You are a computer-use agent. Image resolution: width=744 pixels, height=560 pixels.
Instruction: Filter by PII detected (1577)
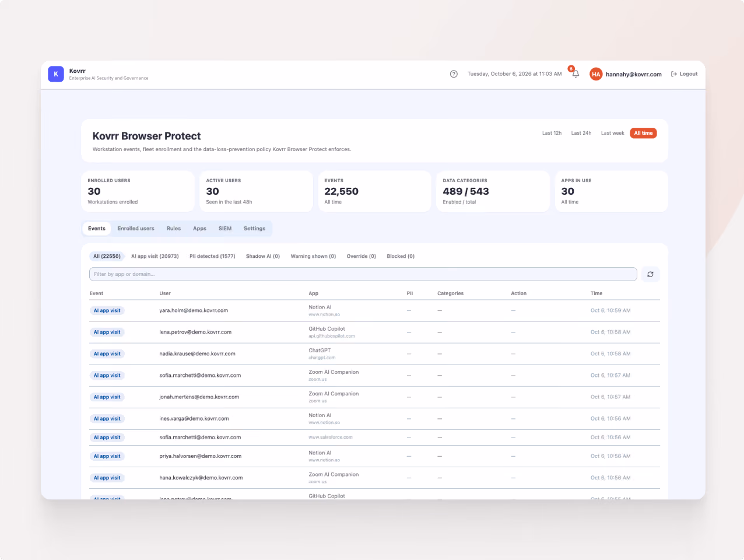212,256
